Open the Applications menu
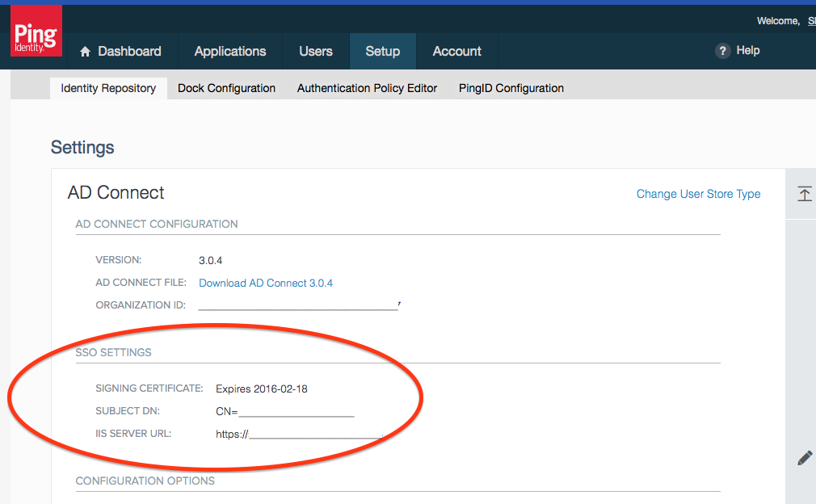Image resolution: width=816 pixels, height=504 pixels. click(x=230, y=52)
